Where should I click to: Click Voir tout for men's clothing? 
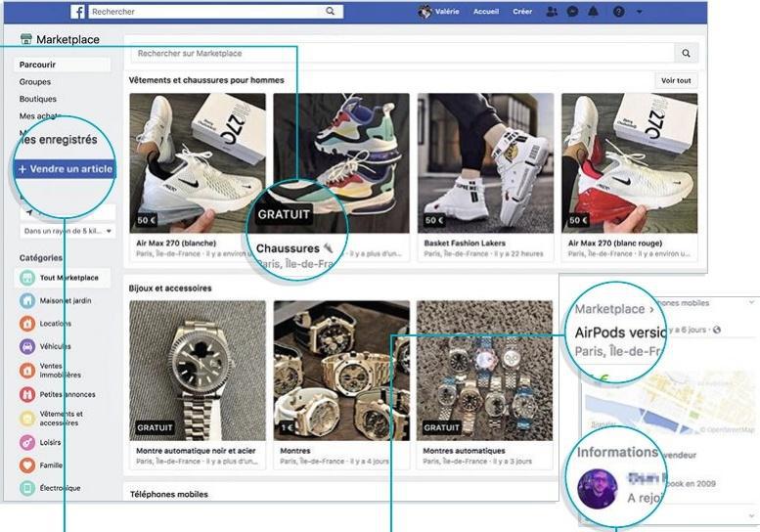tap(676, 80)
